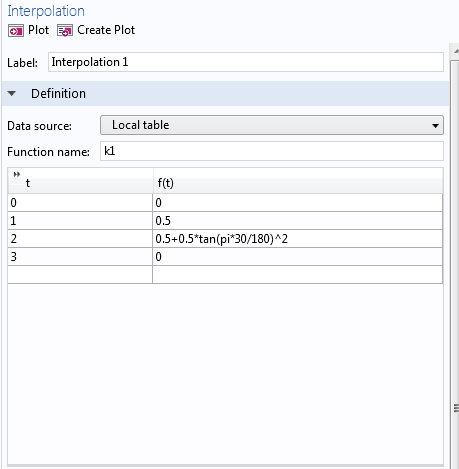Select the t column header

coord(80,181)
